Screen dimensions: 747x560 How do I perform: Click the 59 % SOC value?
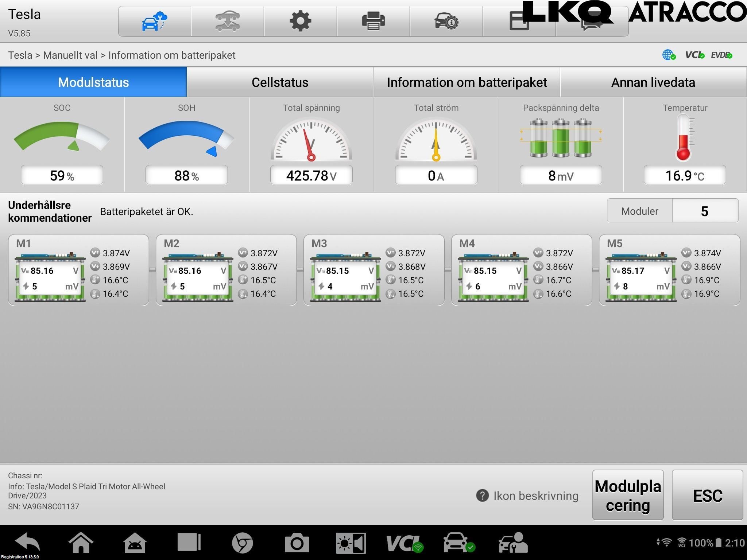tap(62, 175)
